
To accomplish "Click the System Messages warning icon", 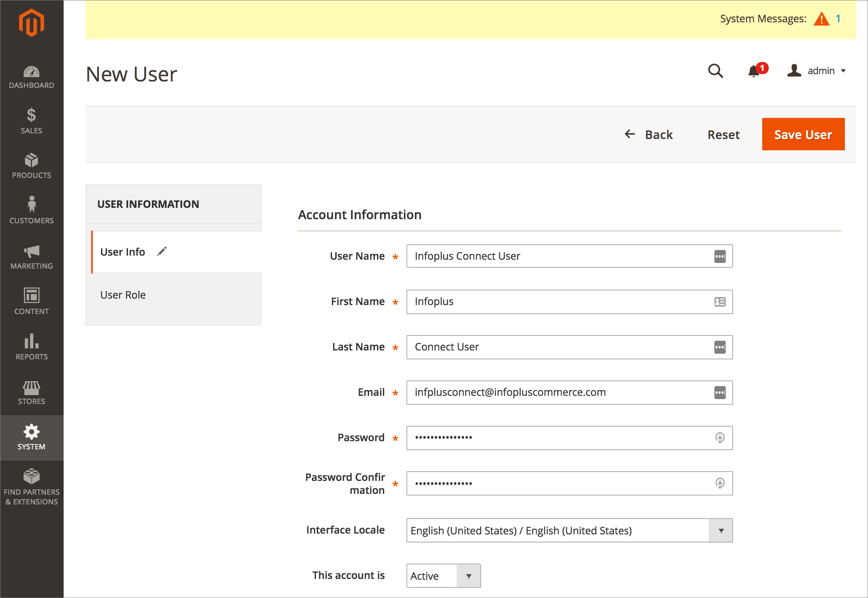I will tap(821, 19).
